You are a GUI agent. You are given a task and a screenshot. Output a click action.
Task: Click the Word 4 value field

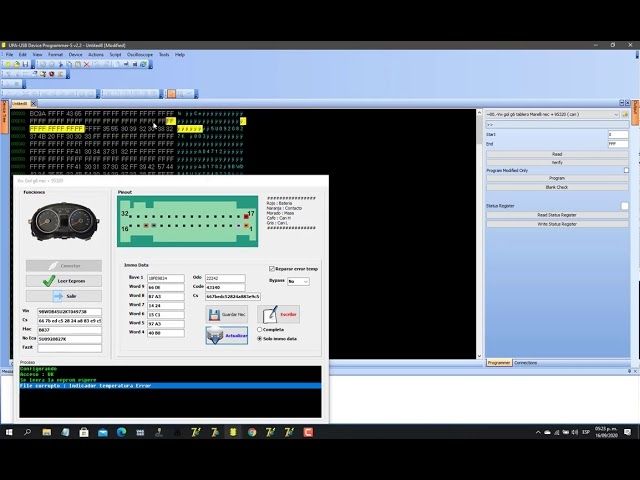(x=166, y=333)
